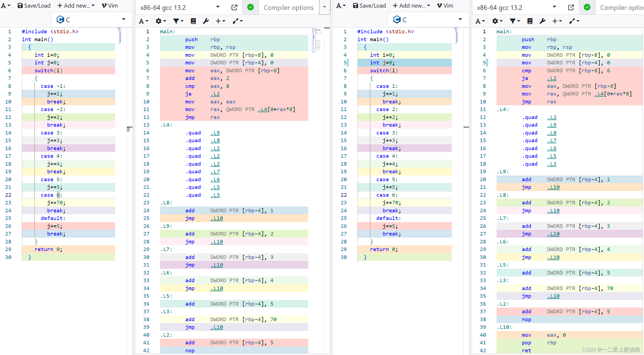Click 'case -1:' line in left editor

(x=53, y=86)
